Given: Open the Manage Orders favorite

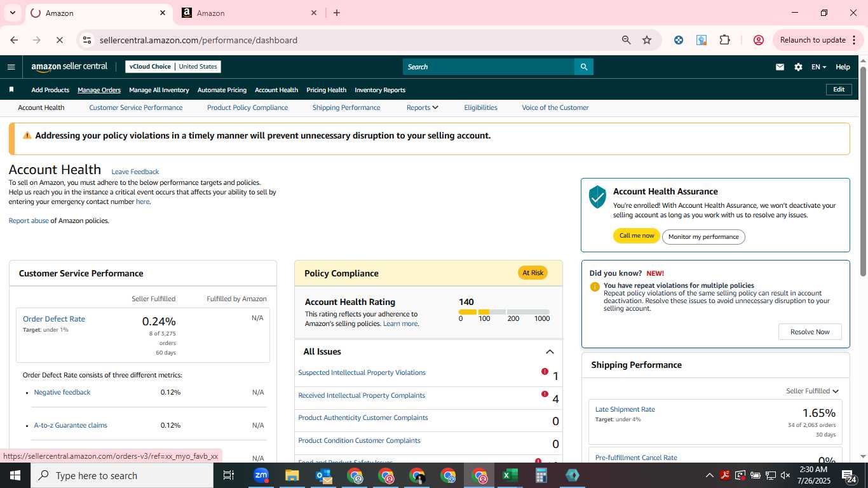Looking at the screenshot, I should click(99, 90).
